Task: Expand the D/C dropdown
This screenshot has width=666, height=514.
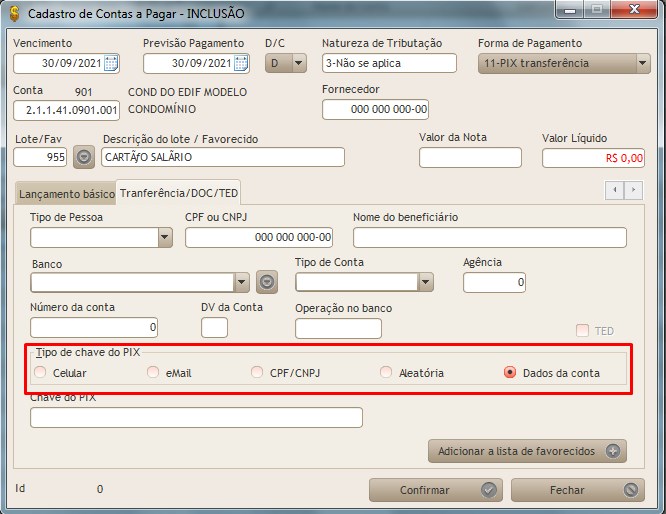Action: [x=298, y=64]
